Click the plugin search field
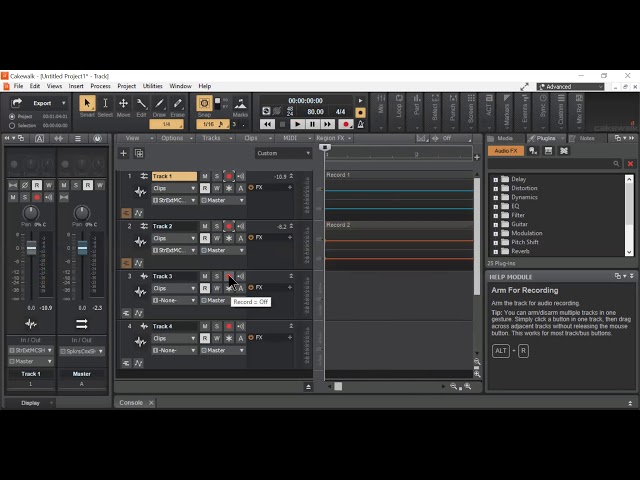The width and height of the screenshot is (640, 480). 554,164
